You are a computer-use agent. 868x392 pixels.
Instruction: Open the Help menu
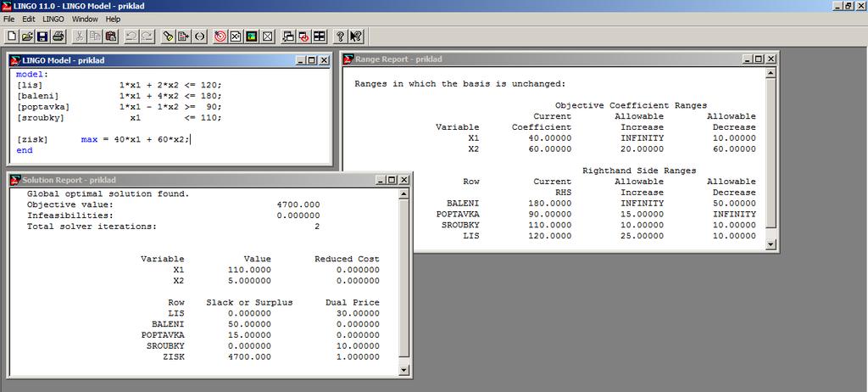click(x=113, y=19)
